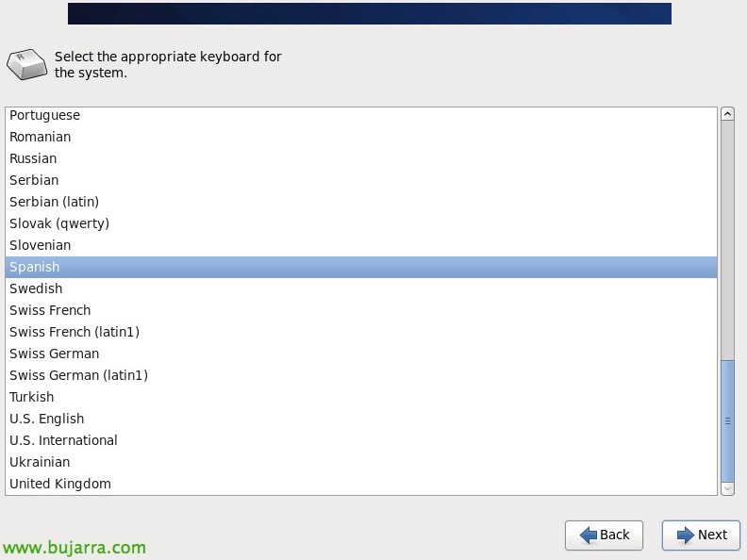
Task: Choose Swedish keyboard layout
Action: pyautogui.click(x=361, y=288)
